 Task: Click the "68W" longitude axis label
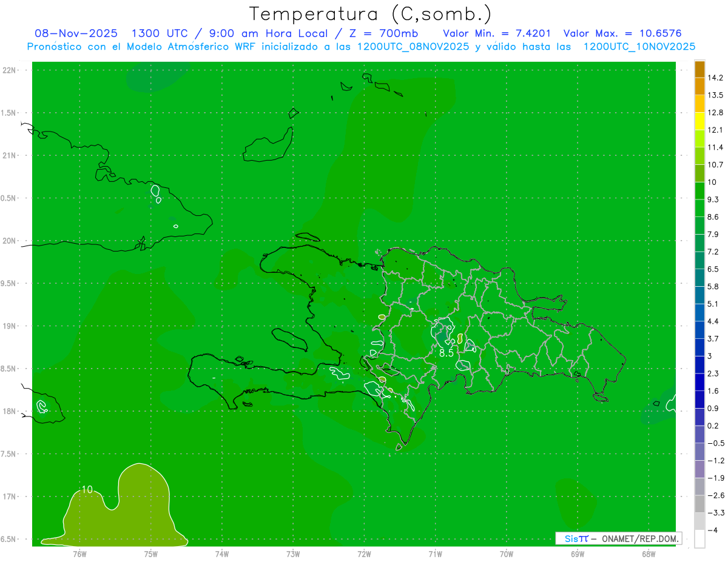649,554
